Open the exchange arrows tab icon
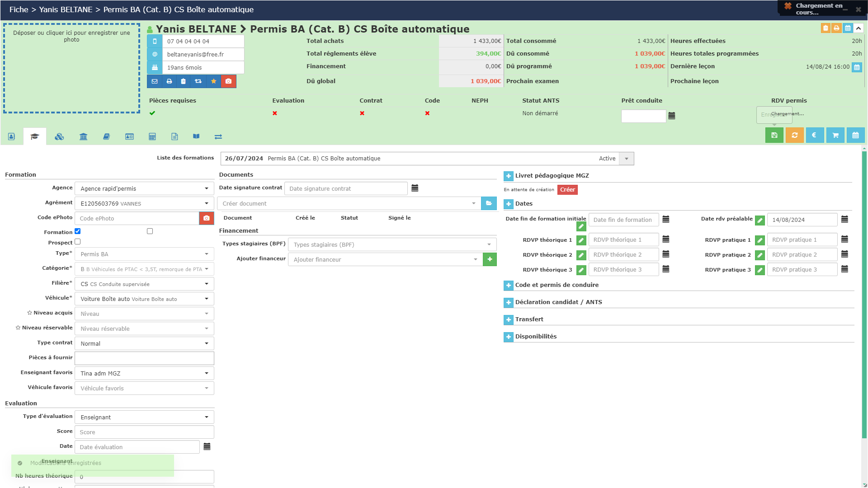The height and width of the screenshot is (488, 868). [x=218, y=136]
